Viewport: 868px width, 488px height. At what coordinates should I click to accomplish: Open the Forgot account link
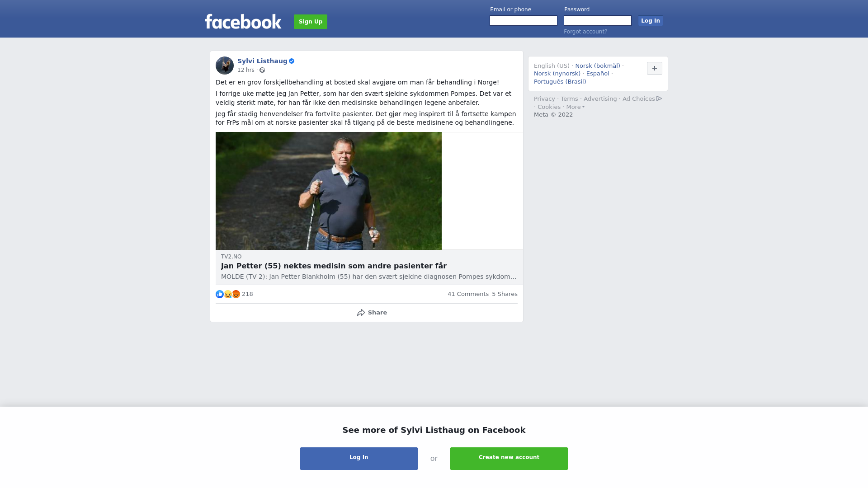tap(585, 32)
